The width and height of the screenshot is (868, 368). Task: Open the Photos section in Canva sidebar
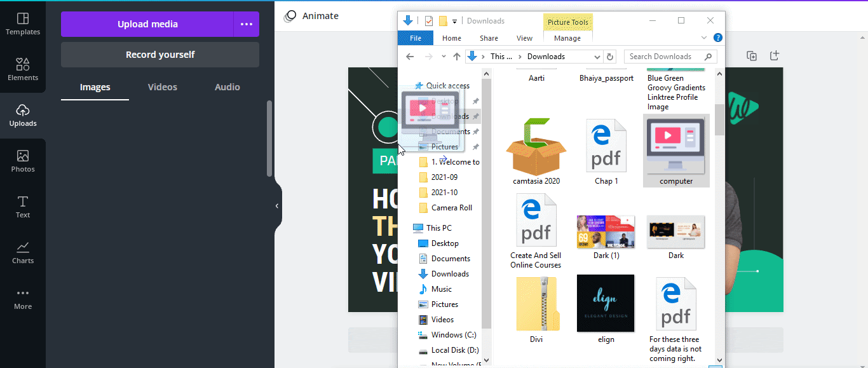pos(23,161)
